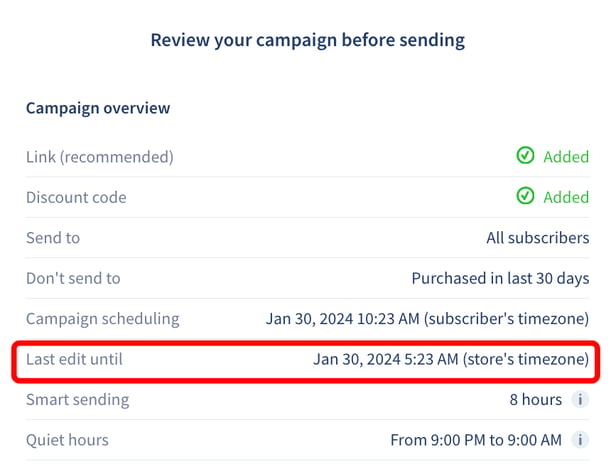Click the Last edit until label
Image resolution: width=611 pixels, height=466 pixels.
[x=74, y=359]
